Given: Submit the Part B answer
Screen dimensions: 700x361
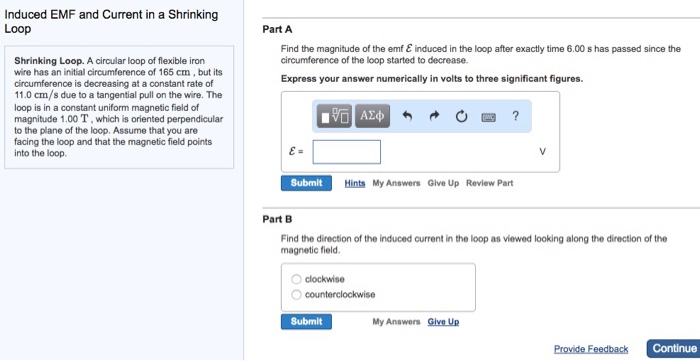Looking at the screenshot, I should point(306,322).
